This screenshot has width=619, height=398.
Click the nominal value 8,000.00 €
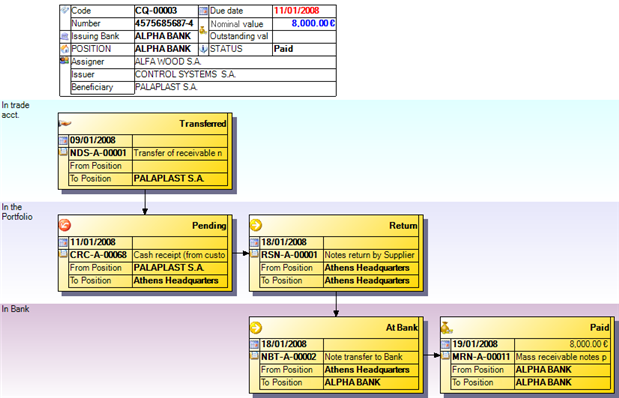pyautogui.click(x=313, y=23)
